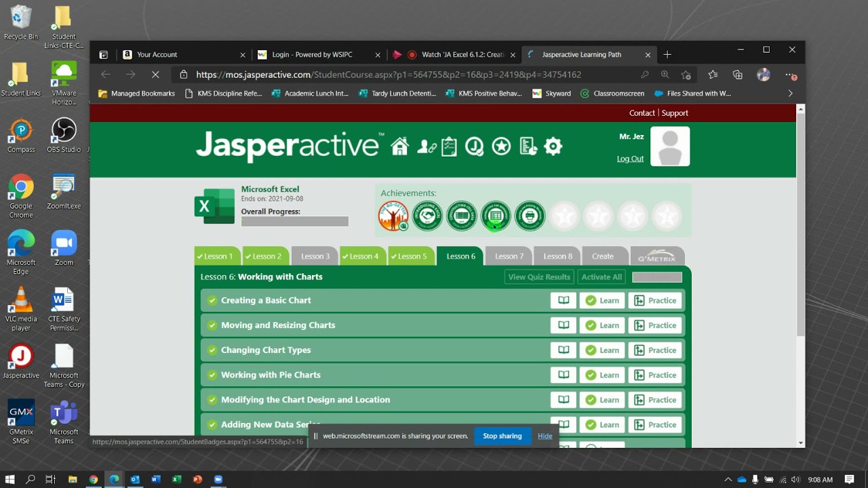This screenshot has width=868, height=488.
Task: Click Learn for Moving and Resizing Charts
Action: pos(602,325)
